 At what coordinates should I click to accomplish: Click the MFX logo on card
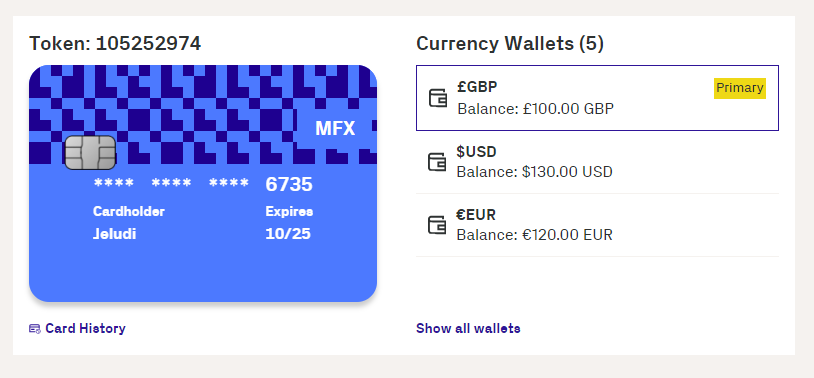pos(335,128)
